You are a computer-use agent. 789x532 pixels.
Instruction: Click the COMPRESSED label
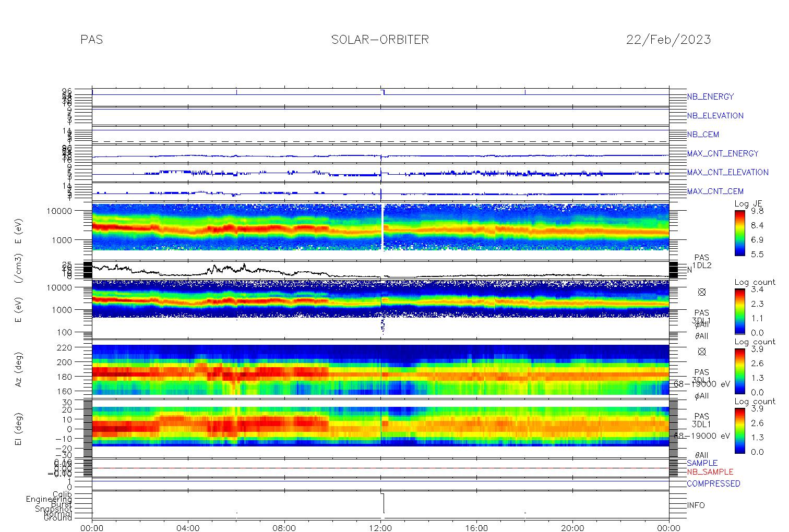(x=713, y=484)
